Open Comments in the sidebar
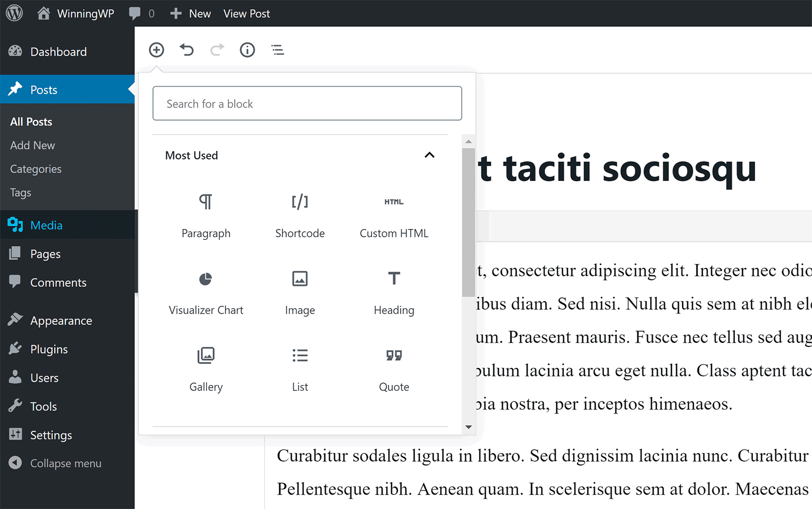Viewport: 812px width, 509px height. (x=67, y=282)
